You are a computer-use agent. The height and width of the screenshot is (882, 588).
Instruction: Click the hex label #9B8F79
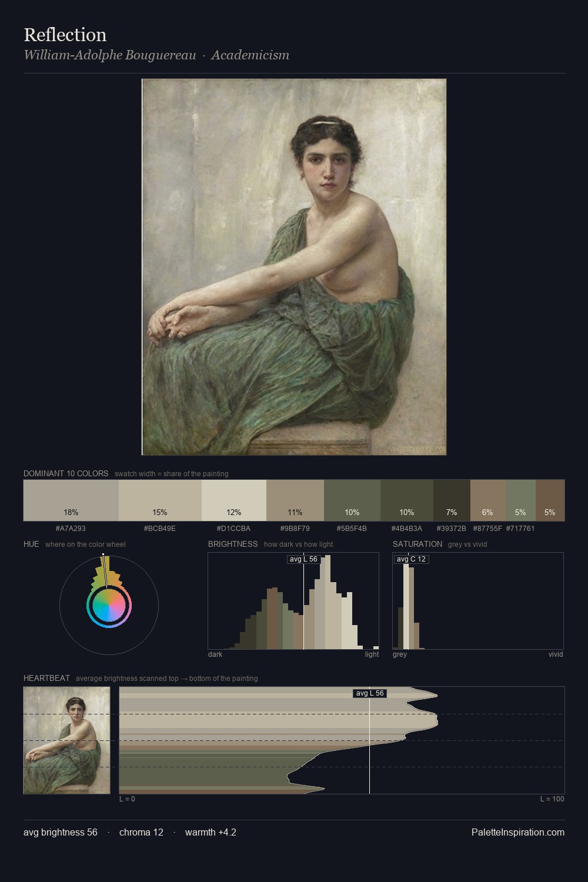click(295, 529)
